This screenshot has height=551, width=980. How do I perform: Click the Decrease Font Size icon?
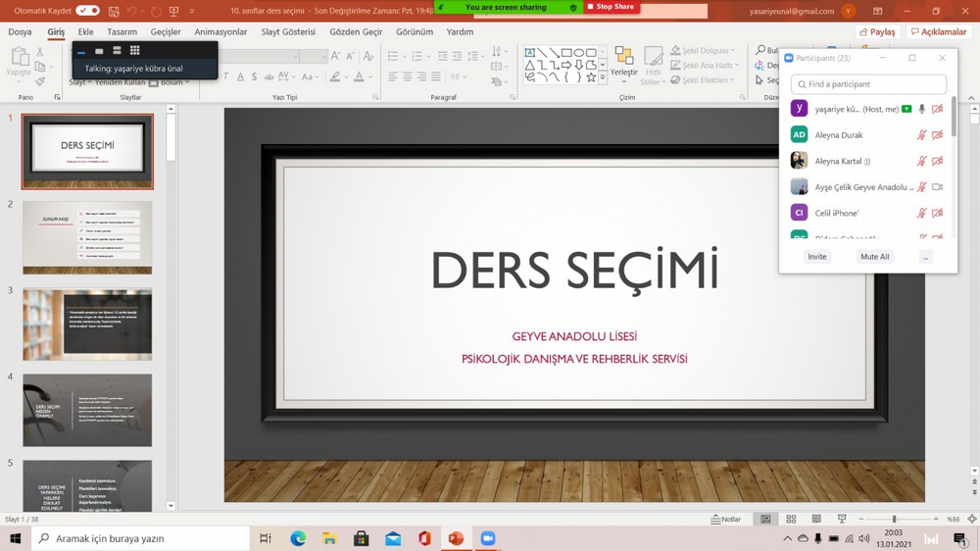(x=351, y=56)
